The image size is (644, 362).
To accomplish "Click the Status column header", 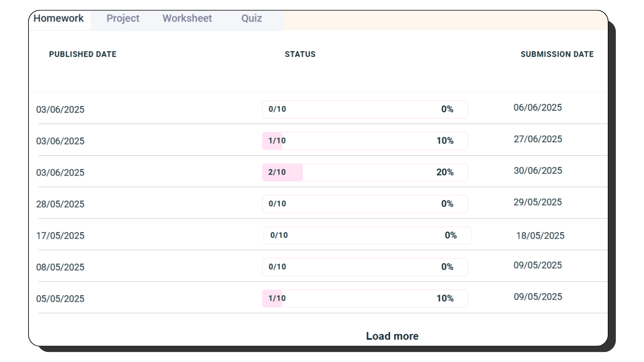I will [300, 54].
